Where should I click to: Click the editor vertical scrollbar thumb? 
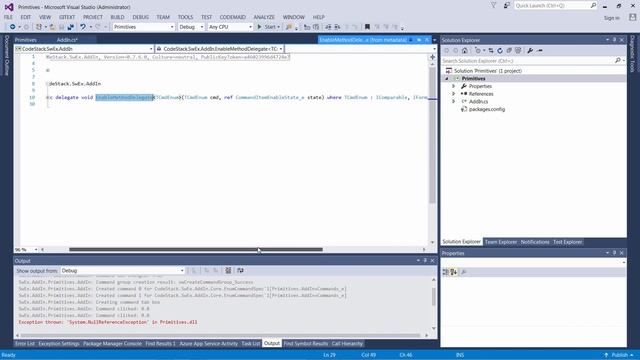coord(432,135)
